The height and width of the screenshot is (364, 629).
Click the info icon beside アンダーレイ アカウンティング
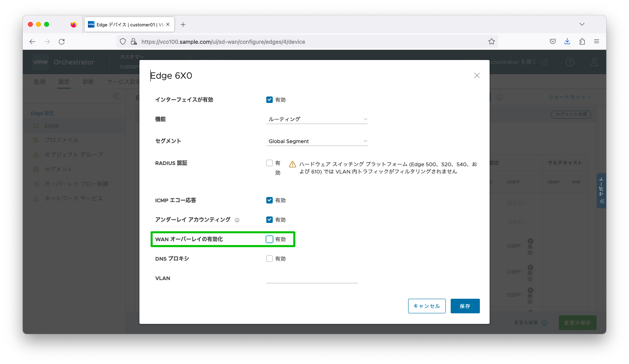(237, 220)
